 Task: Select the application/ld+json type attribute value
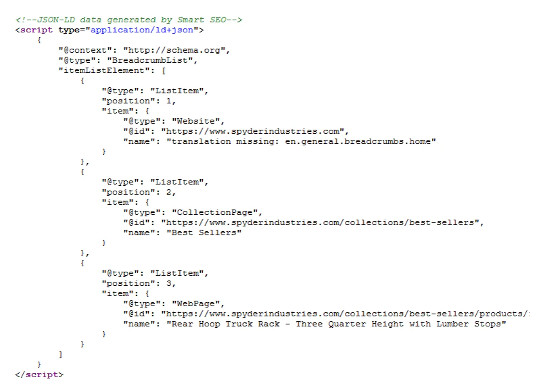tap(142, 30)
